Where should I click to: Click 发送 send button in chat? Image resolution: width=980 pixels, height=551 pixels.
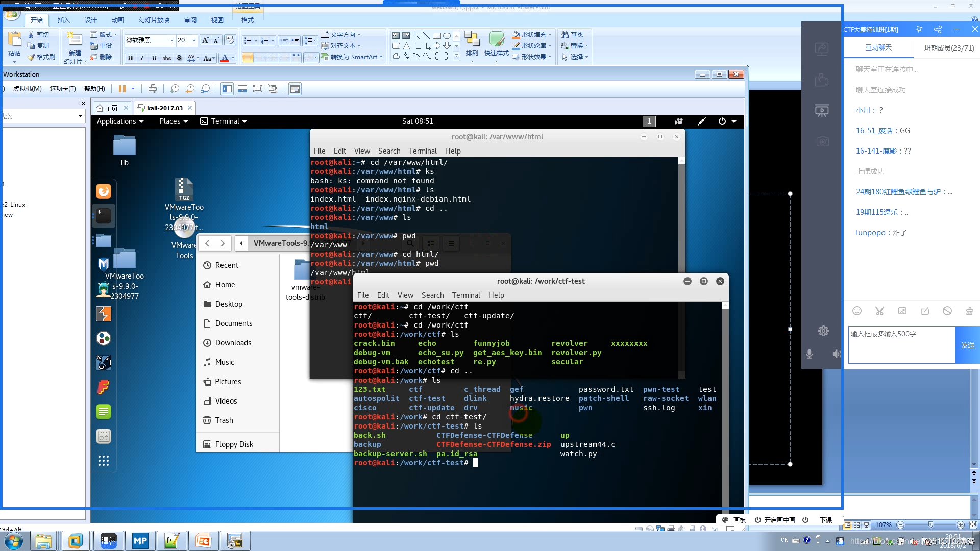tap(967, 345)
